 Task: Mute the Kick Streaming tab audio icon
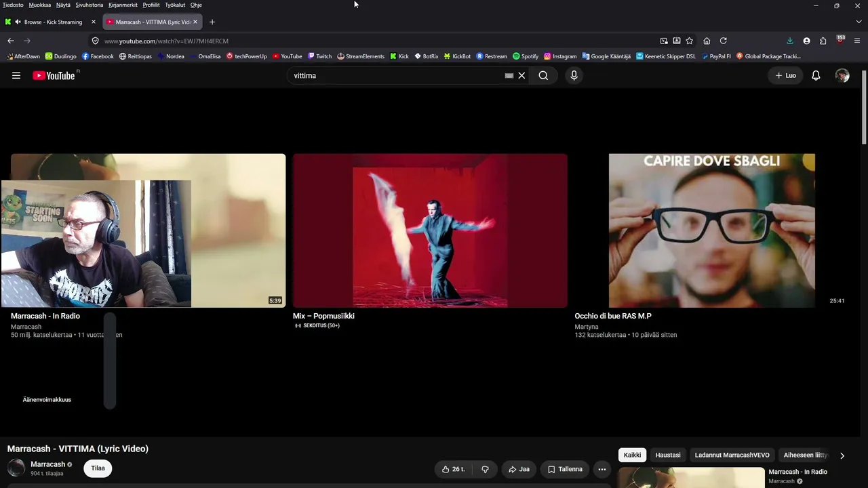pos(18,22)
